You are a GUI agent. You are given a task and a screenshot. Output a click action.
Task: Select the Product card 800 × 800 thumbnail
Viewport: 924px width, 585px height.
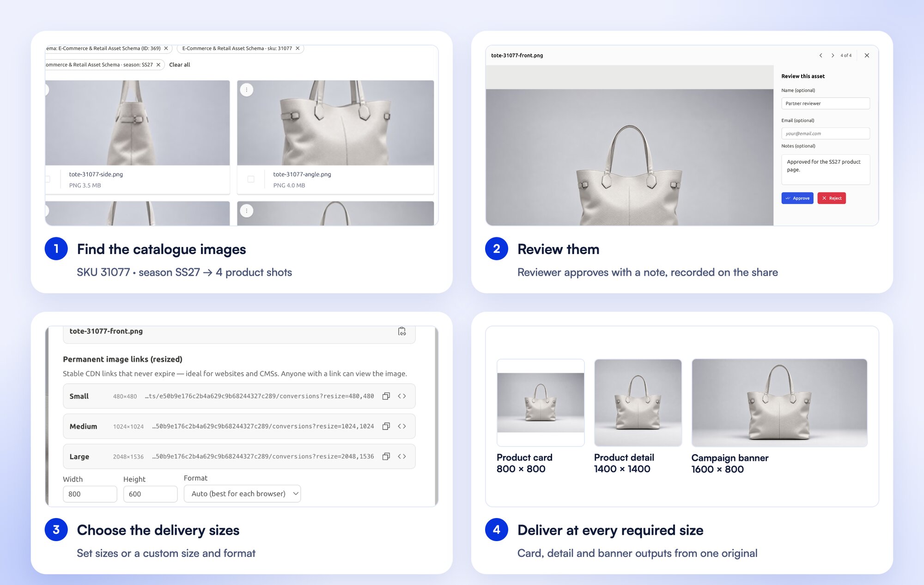[x=541, y=403]
